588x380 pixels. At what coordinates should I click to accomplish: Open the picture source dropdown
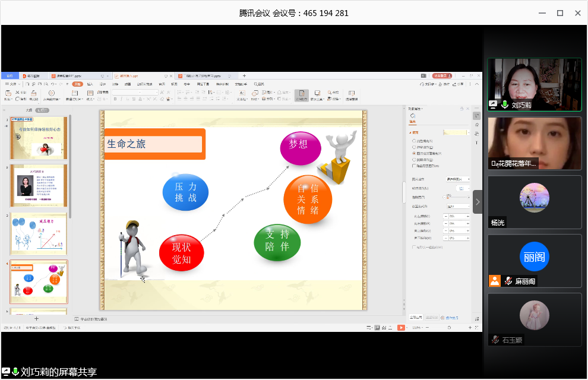tap(458, 179)
